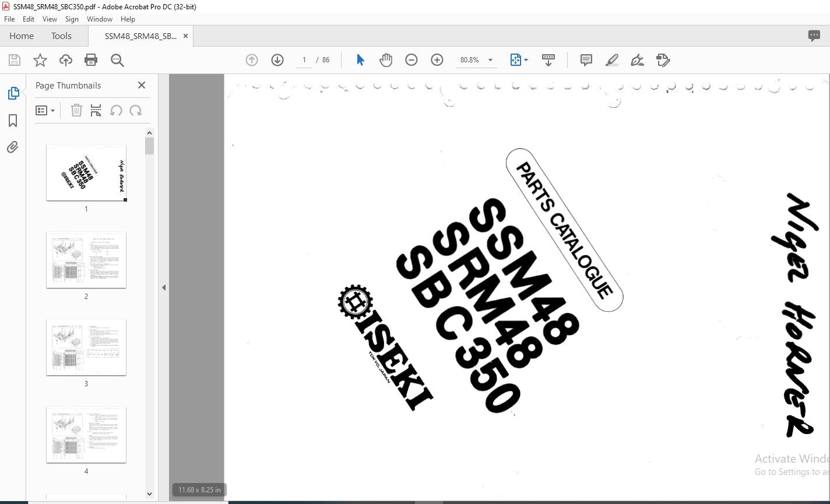Click the thumbnails scrollbar handle
This screenshot has width=830, height=504.
click(150, 146)
